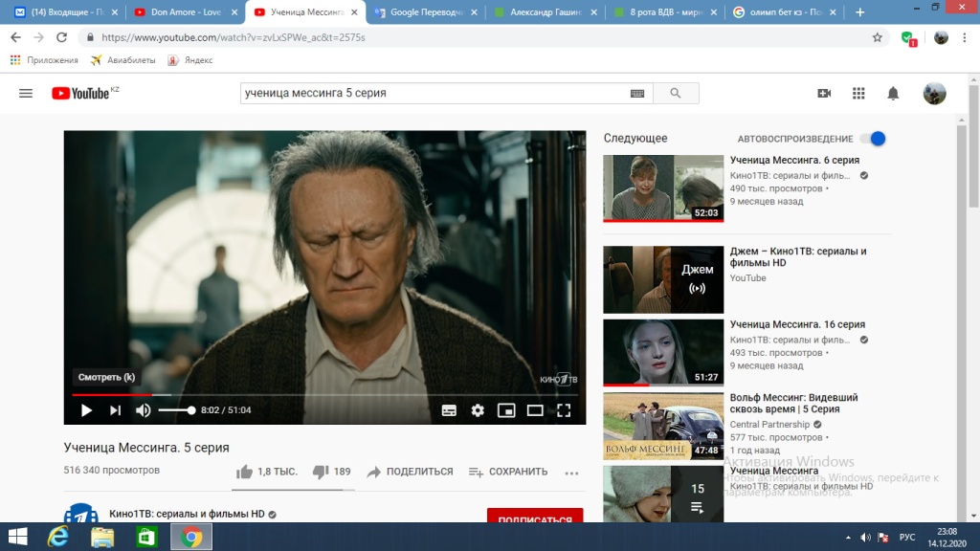Switch to the 8 рота ВДВ tab
The width and height of the screenshot is (980, 551).
point(665,11)
